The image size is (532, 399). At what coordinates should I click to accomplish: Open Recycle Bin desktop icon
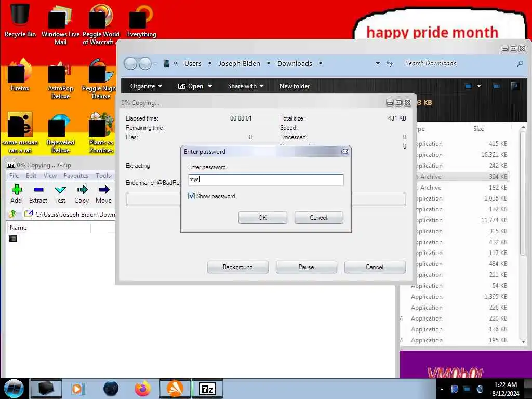pyautogui.click(x=20, y=20)
